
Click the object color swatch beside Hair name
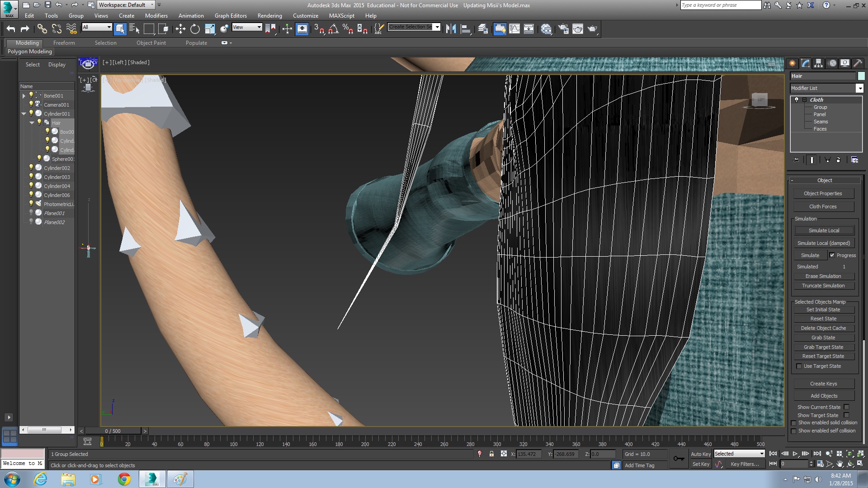click(861, 76)
